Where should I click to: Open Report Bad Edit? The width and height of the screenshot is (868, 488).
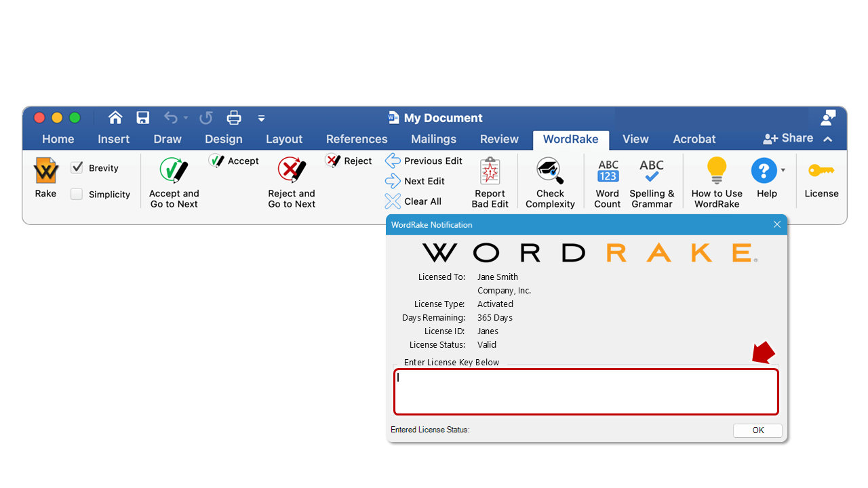click(x=490, y=183)
